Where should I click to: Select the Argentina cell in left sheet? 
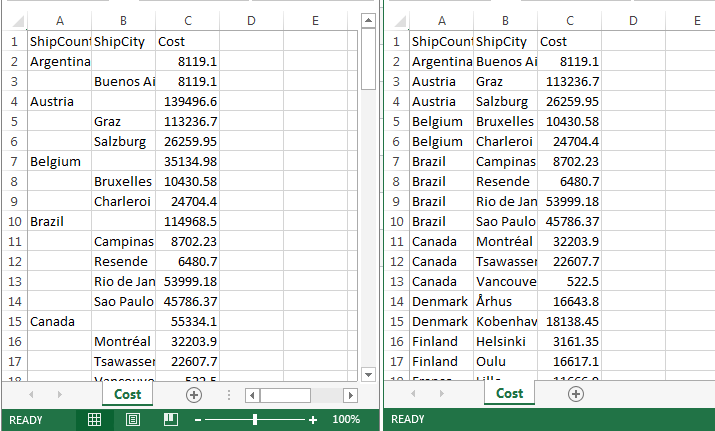point(60,61)
